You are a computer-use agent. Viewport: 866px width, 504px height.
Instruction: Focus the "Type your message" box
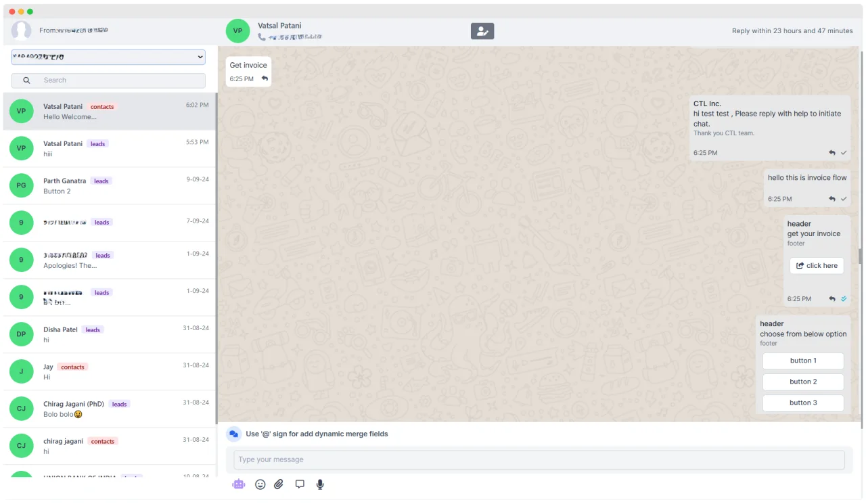[x=539, y=460]
